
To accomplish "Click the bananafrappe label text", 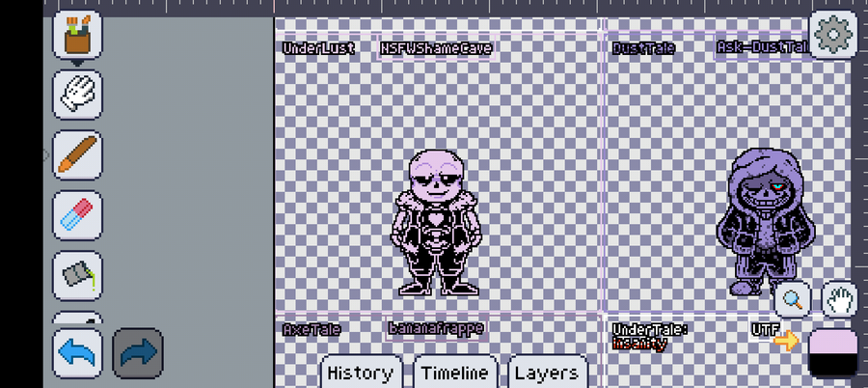I will [436, 328].
